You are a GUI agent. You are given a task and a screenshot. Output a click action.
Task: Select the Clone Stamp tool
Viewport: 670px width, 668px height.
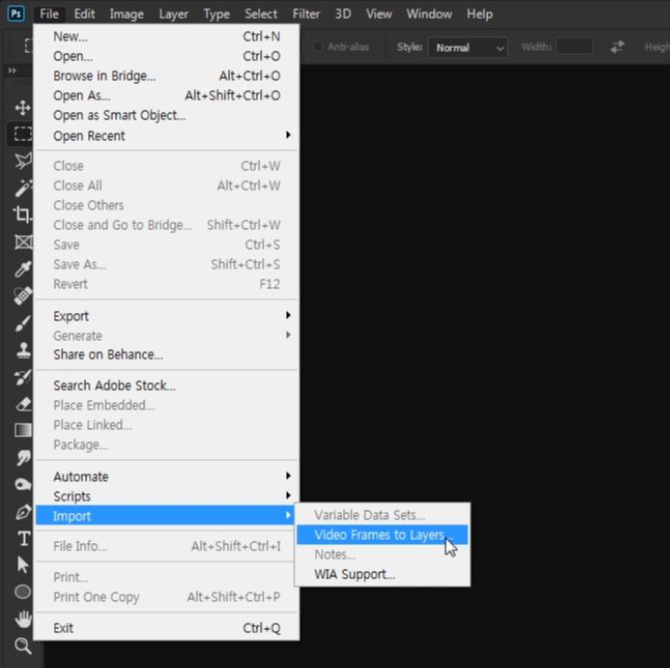[x=24, y=350]
